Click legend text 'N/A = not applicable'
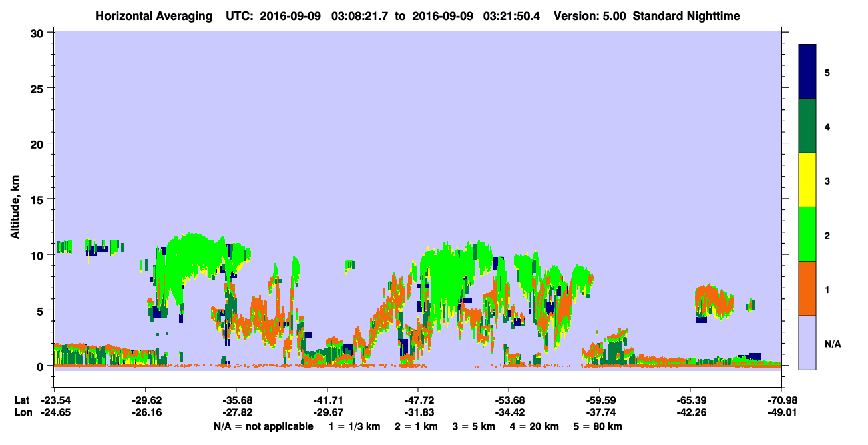Screen dimensions: 868x445 pyautogui.click(x=264, y=426)
